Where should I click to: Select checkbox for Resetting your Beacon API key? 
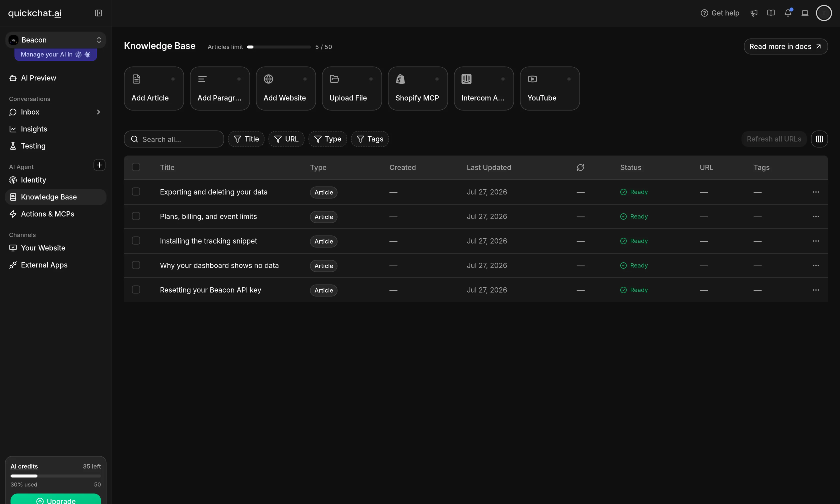tap(136, 289)
